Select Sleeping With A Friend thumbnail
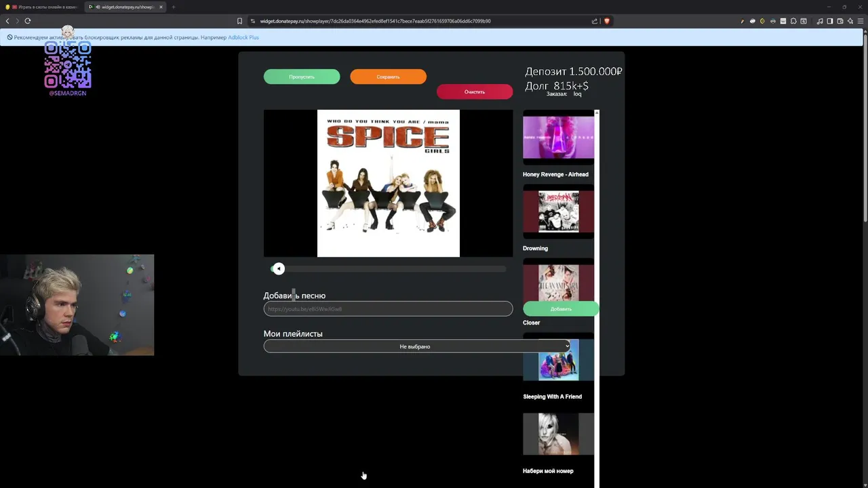This screenshot has width=868, height=488. click(558, 360)
